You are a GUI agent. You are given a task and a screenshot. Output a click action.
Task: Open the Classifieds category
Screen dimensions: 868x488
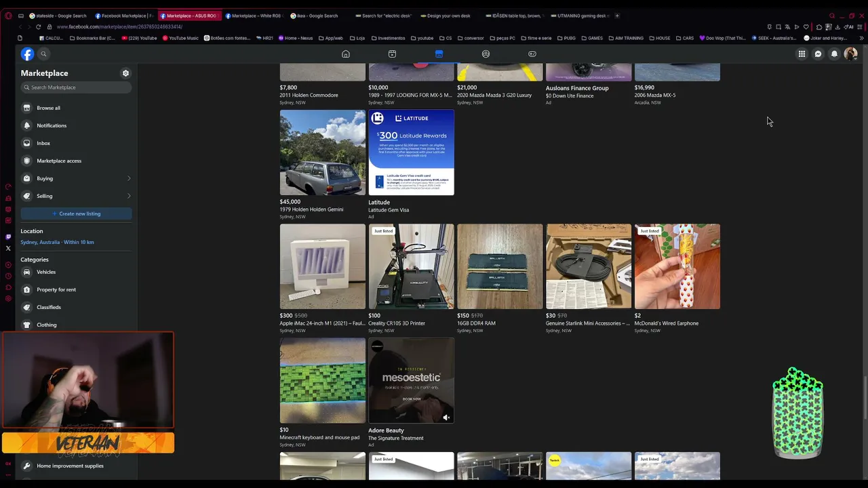point(76,307)
